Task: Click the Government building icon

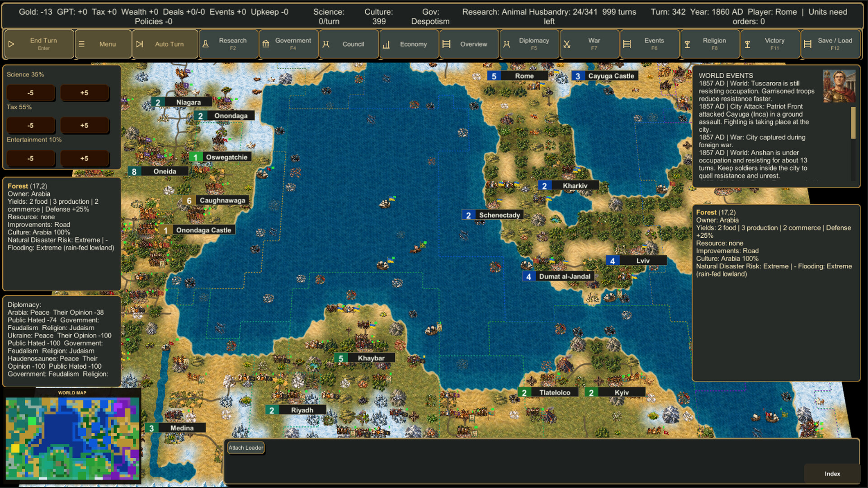Action: point(266,44)
